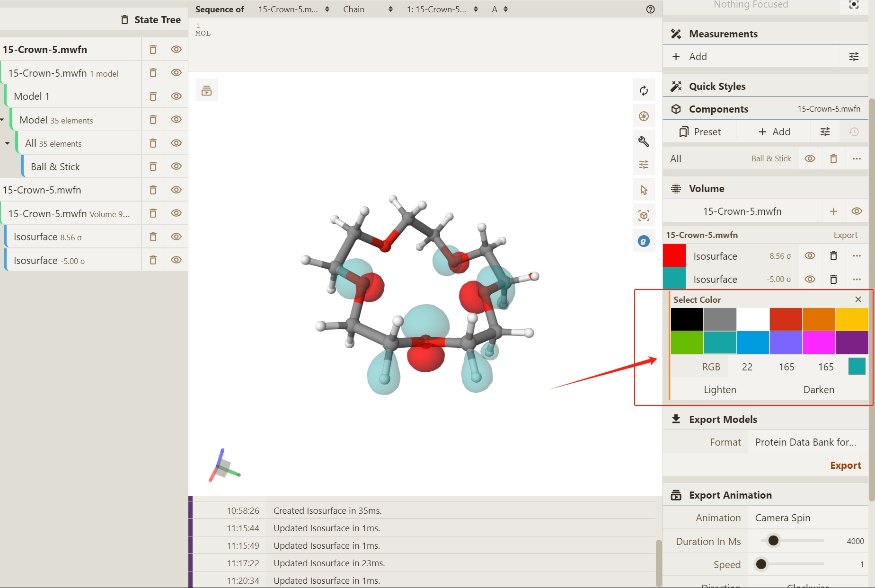Collapse the All 35 elements tree node
This screenshot has height=588, width=875.
7,143
